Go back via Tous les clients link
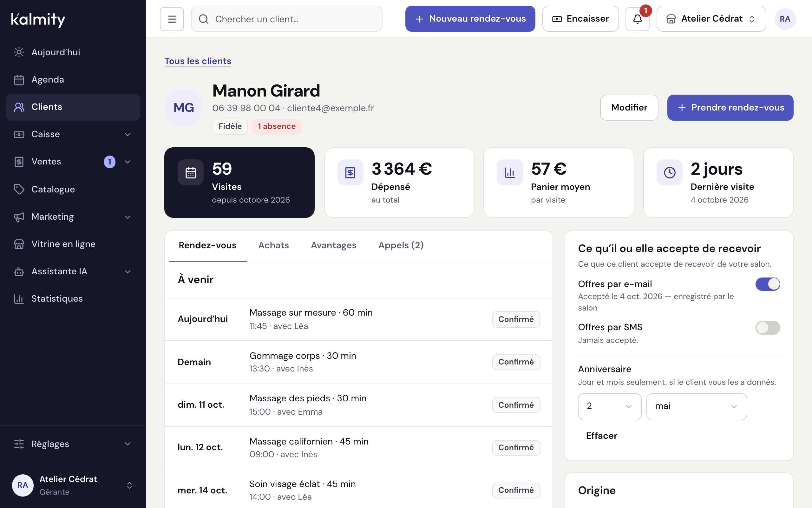This screenshot has height=508, width=812. [198, 61]
